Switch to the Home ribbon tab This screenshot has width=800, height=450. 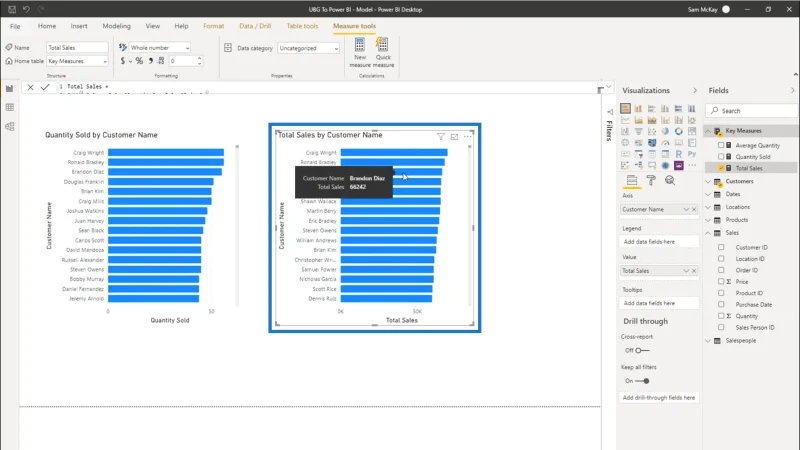tap(47, 26)
